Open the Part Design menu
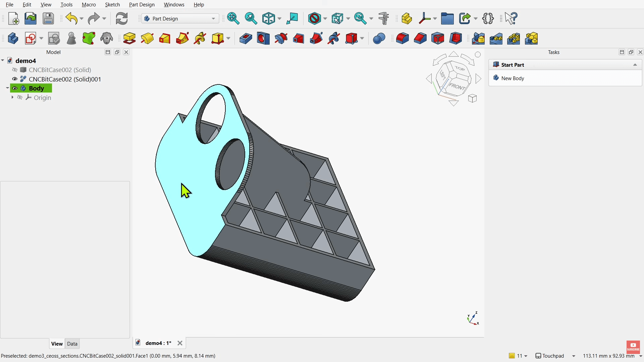 pos(142,5)
